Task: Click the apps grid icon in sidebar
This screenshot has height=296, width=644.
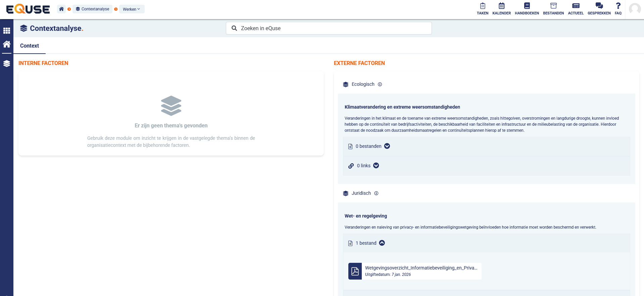Action: [x=7, y=31]
